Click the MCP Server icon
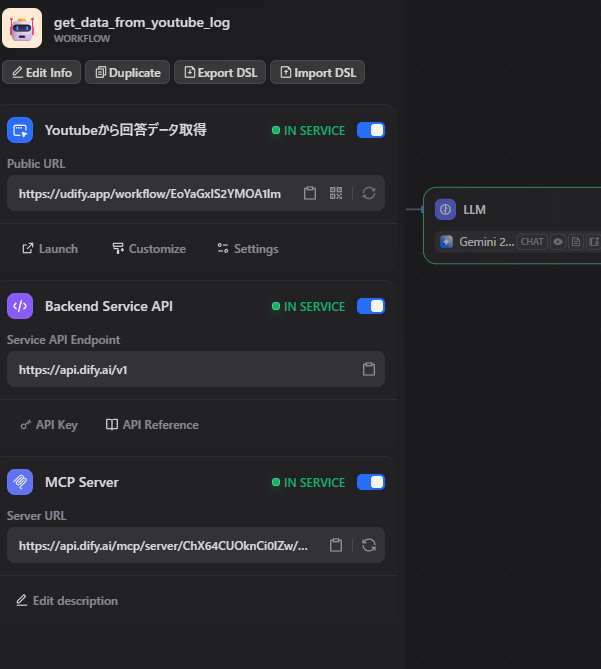 coord(20,482)
